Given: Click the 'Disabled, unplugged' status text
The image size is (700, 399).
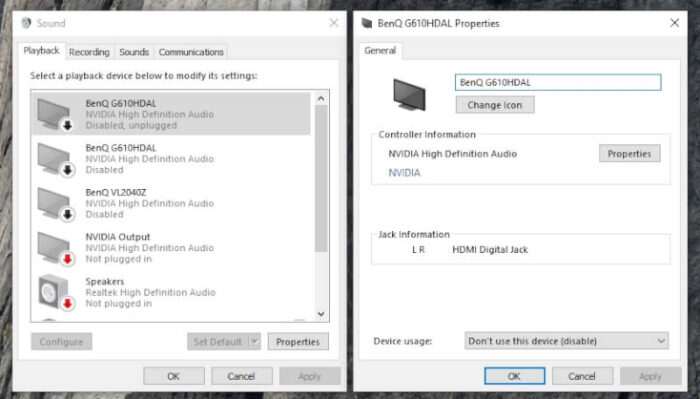Looking at the screenshot, I should [131, 125].
